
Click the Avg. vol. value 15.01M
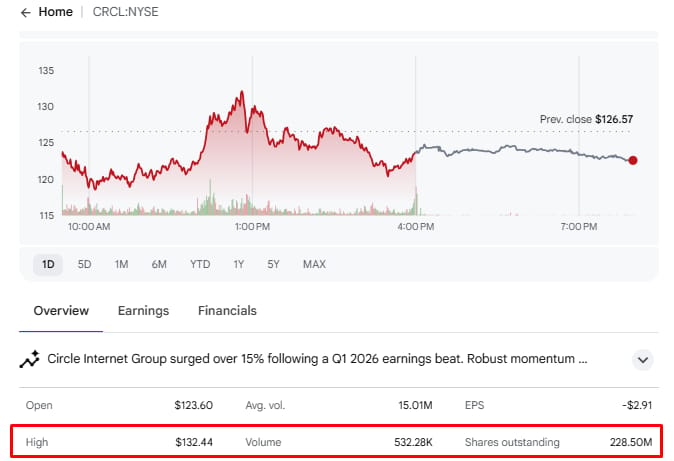415,405
